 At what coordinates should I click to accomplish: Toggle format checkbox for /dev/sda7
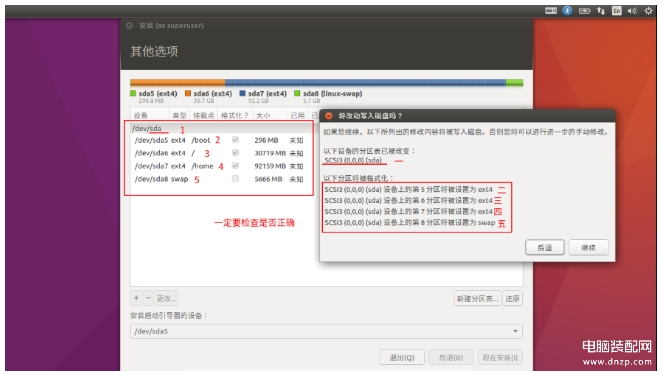(x=235, y=166)
